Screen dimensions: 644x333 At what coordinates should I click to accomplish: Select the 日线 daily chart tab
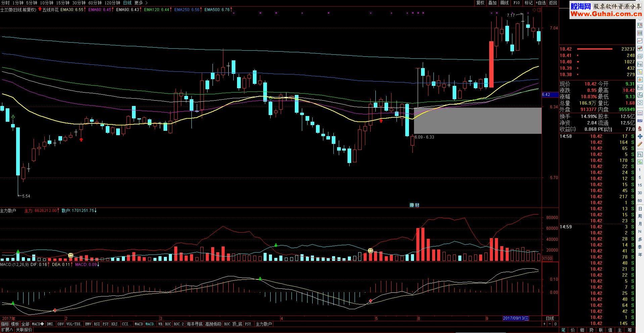pos(127,3)
